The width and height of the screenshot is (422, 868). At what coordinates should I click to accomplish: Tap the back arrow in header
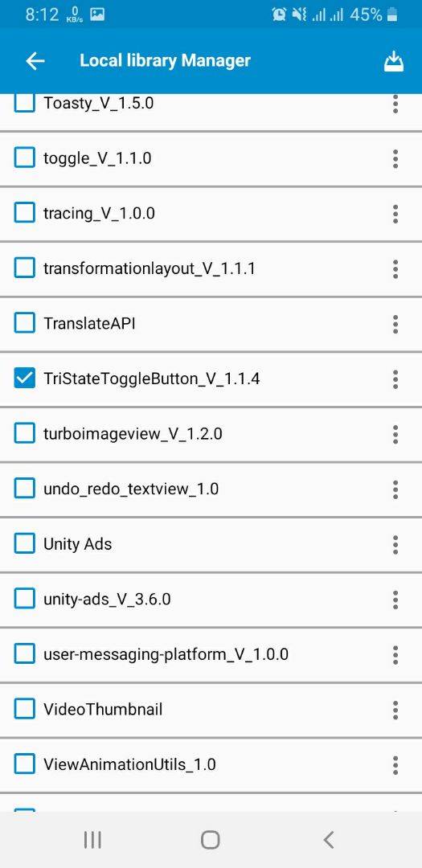coord(35,61)
